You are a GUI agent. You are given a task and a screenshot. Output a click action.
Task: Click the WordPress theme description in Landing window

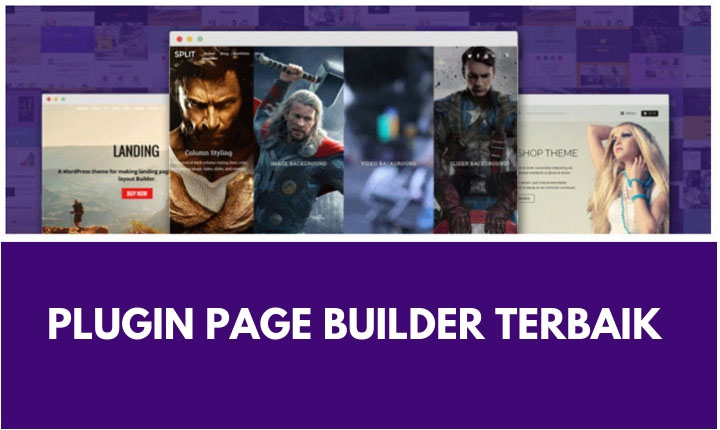[x=113, y=175]
